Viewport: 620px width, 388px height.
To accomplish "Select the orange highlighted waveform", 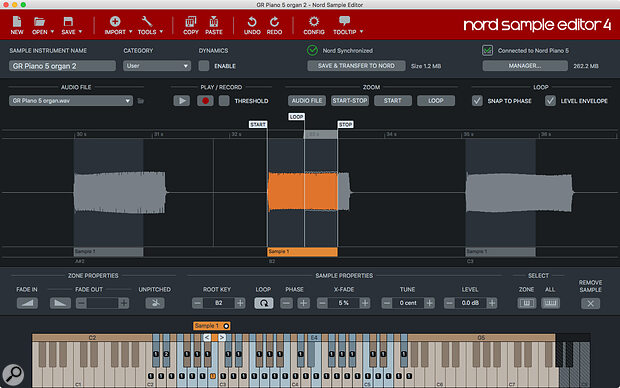I will tap(302, 191).
